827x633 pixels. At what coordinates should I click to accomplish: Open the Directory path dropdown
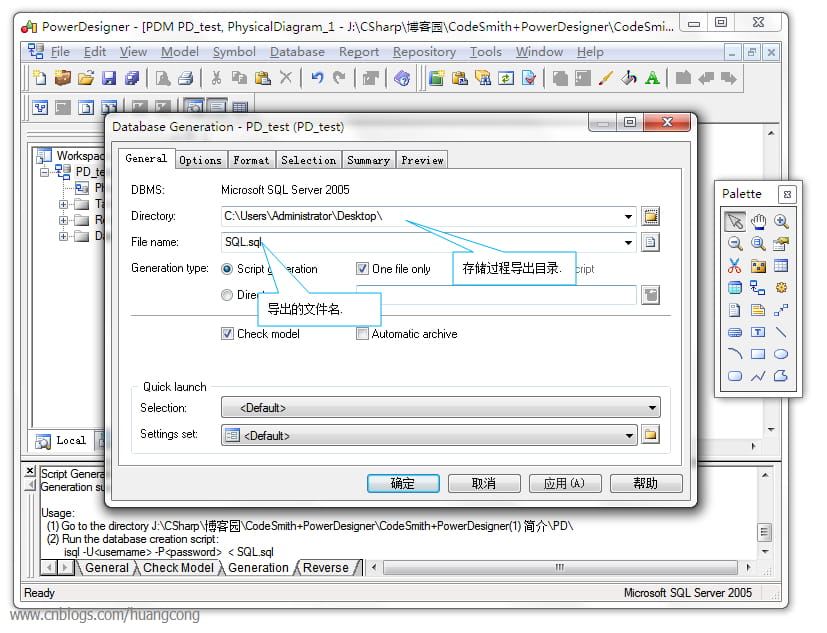point(628,216)
